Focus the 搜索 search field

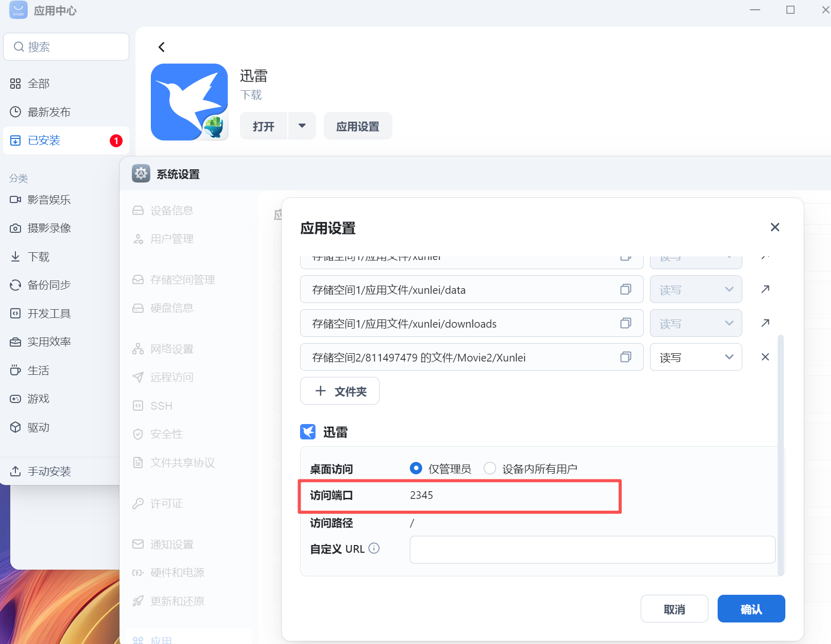click(66, 47)
